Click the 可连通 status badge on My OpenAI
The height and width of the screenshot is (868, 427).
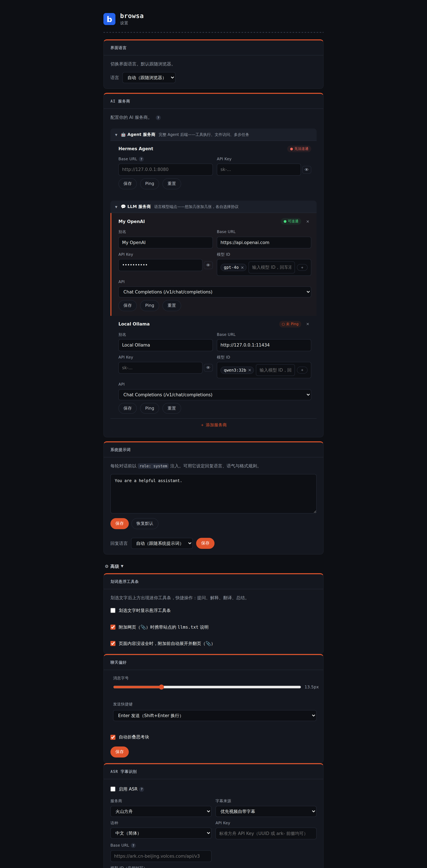coord(291,221)
